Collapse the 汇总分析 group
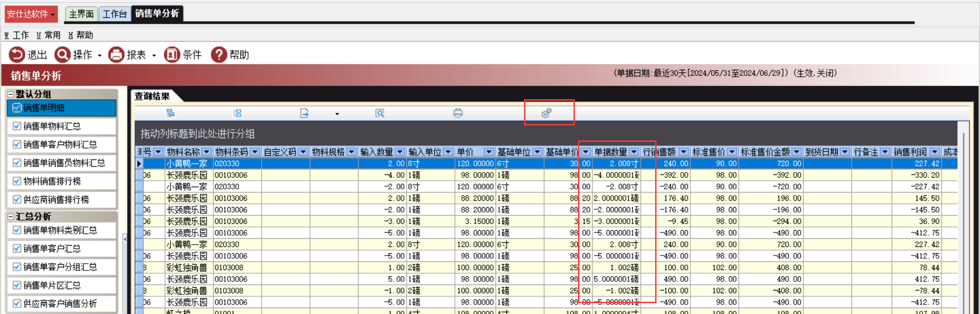Screen dimensions: 980x314 click(10, 217)
